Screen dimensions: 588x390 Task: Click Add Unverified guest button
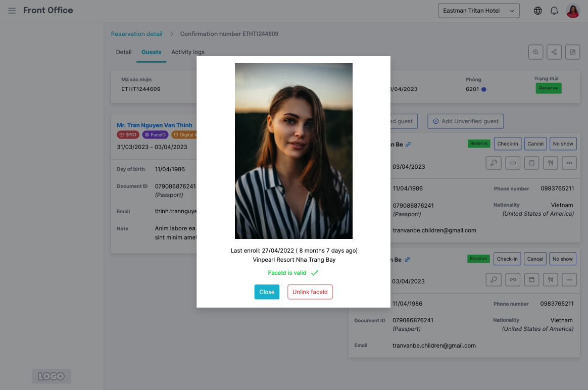[465, 121]
